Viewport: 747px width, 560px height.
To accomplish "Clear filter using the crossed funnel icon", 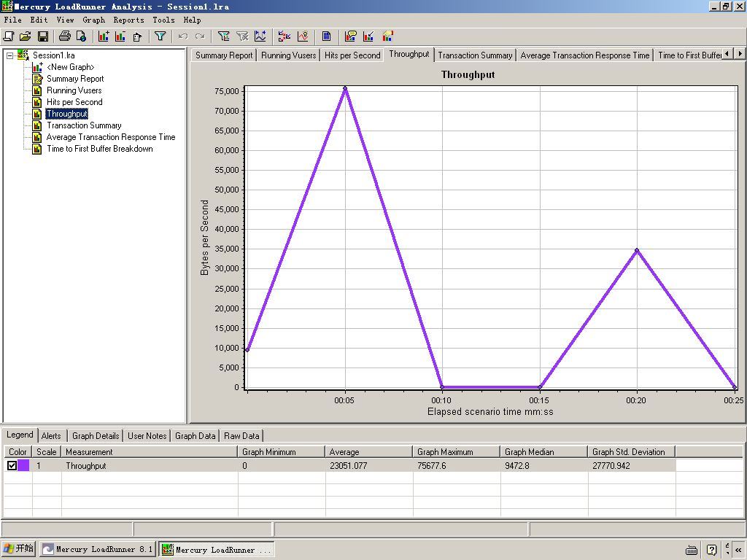I will pos(242,36).
